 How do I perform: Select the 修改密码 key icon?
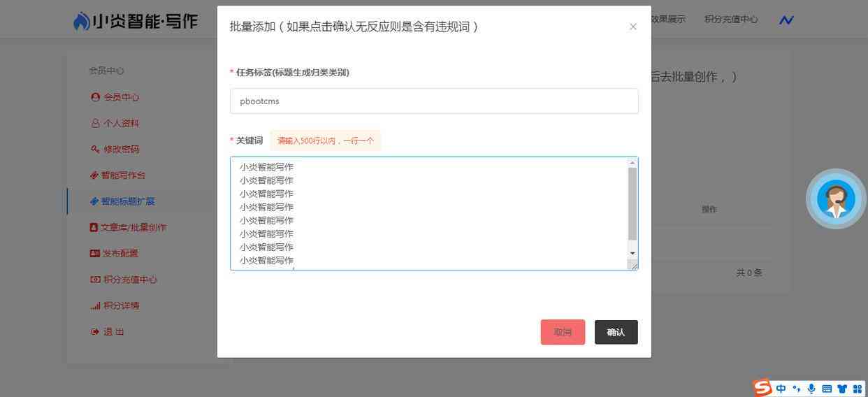pos(95,149)
